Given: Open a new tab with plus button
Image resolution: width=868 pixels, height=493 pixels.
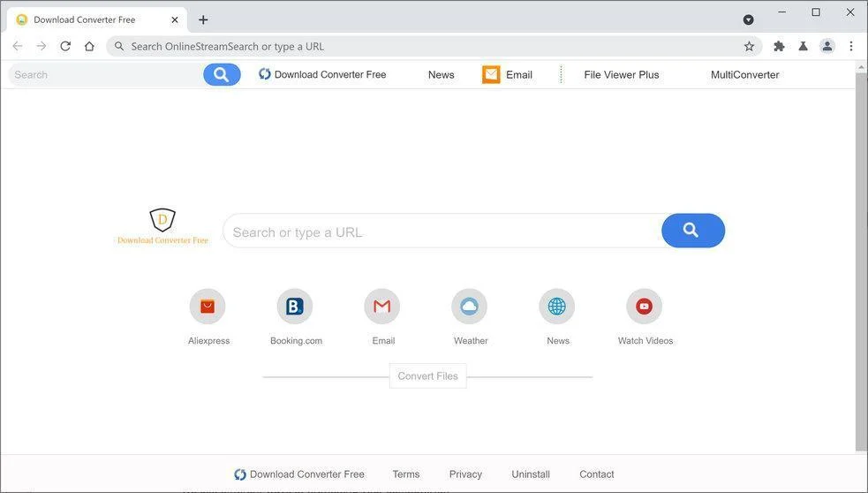Looking at the screenshot, I should pos(203,20).
